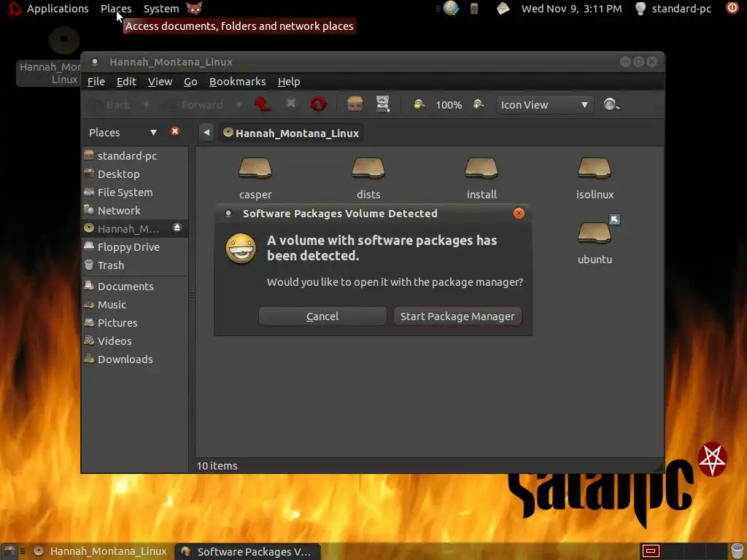747x560 pixels.
Task: Click the Up (parent folder) red arrow icon
Action: [263, 104]
